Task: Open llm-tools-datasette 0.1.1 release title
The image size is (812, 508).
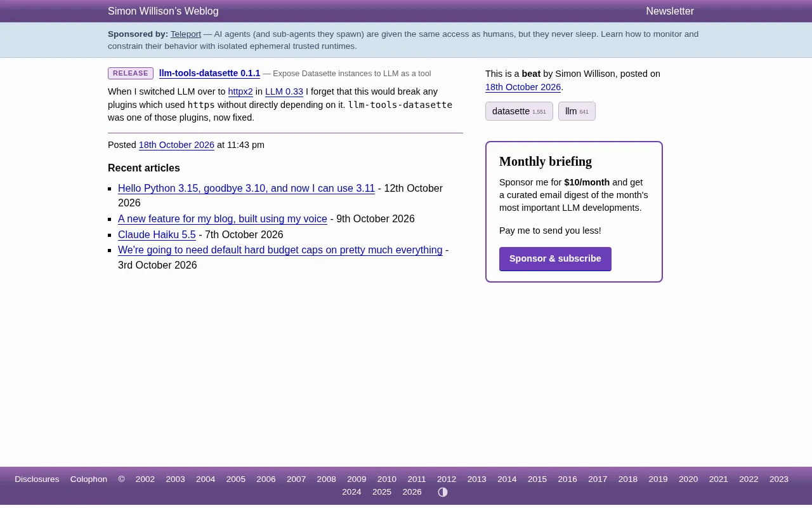Action: pos(209,74)
